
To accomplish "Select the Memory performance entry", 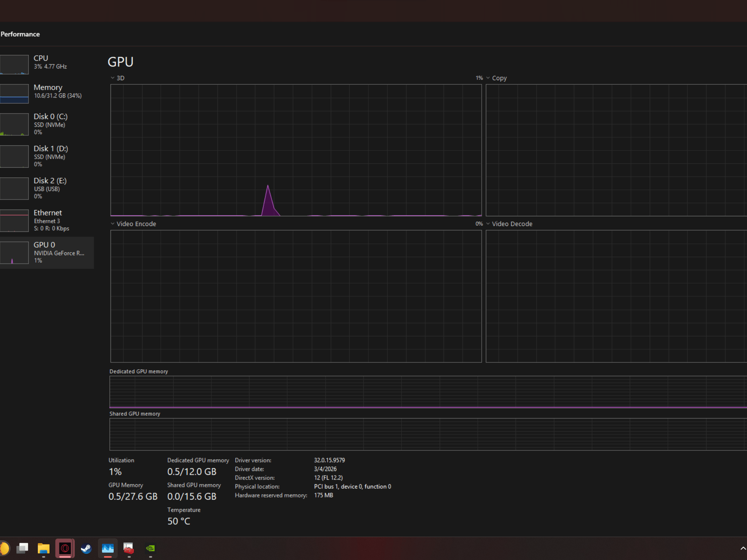I will click(x=47, y=93).
